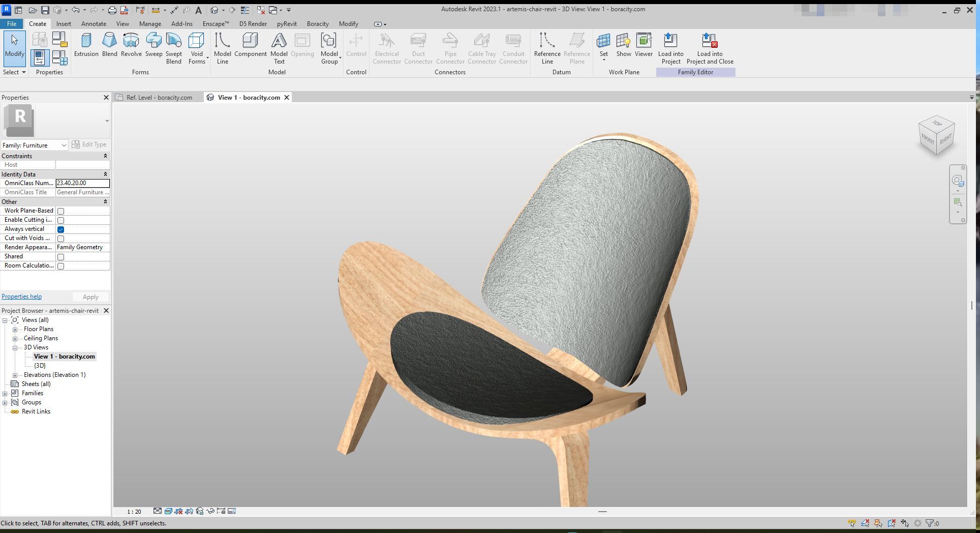Open the Insert ribbon tab
Screen dimensions: 980x533
point(64,24)
